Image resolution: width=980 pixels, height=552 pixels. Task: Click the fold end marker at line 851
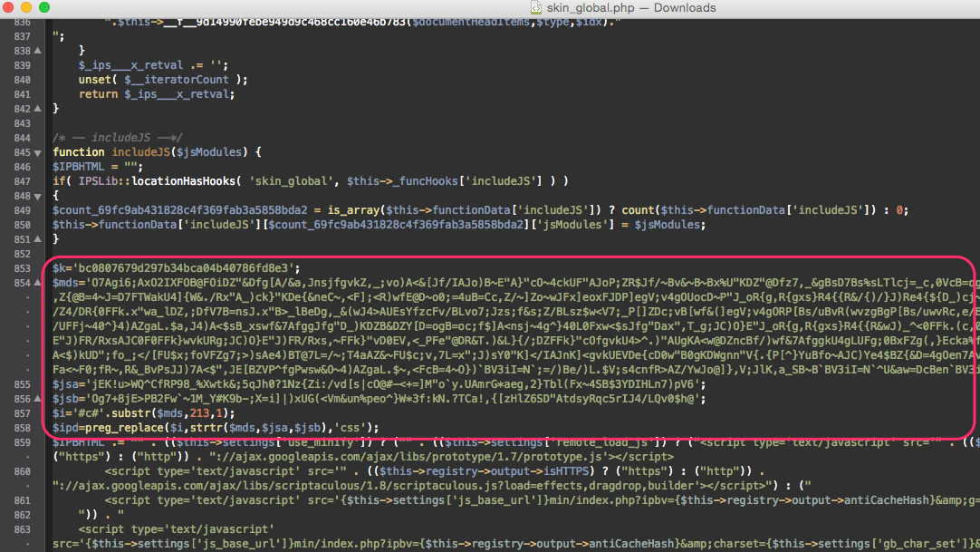38,239
